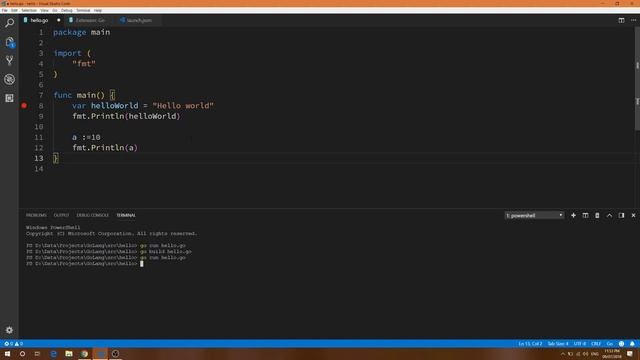This screenshot has width=640, height=360.
Task: Toggle breakpoint on line 8
Action: (24, 106)
